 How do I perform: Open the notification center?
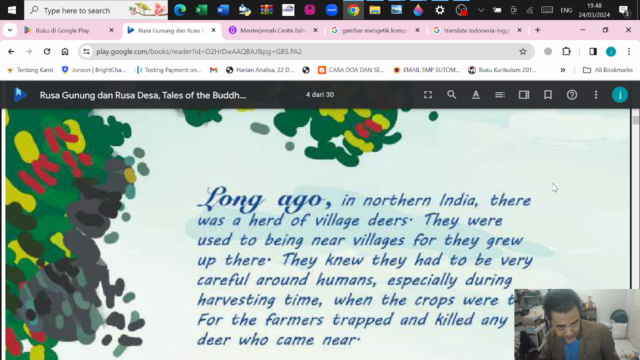click(x=624, y=10)
